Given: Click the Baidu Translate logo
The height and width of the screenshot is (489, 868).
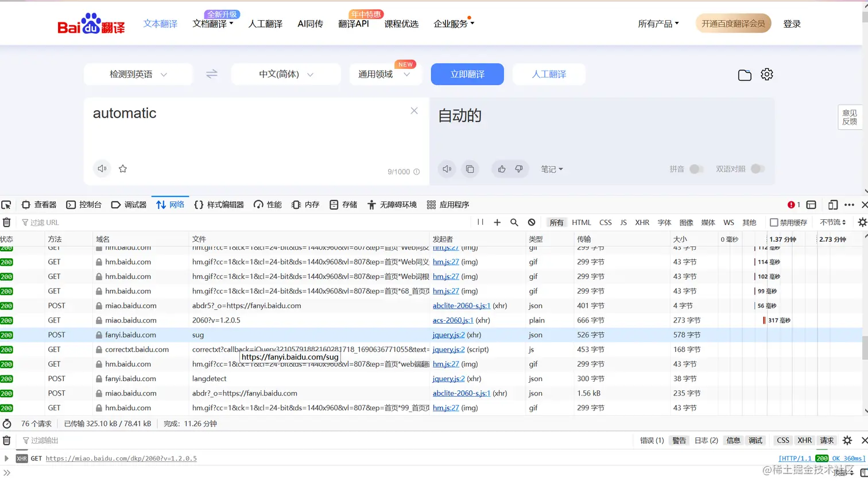Looking at the screenshot, I should (91, 24).
